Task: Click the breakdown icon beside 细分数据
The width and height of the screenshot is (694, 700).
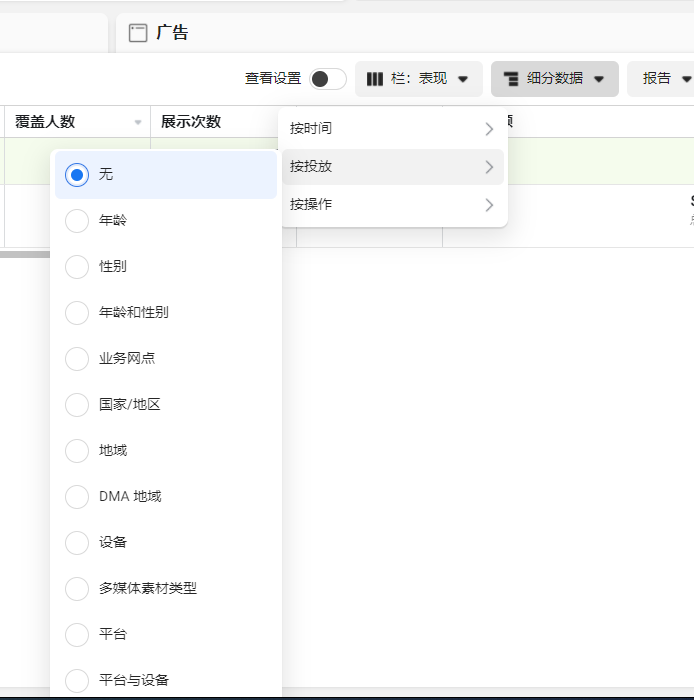Action: point(511,79)
